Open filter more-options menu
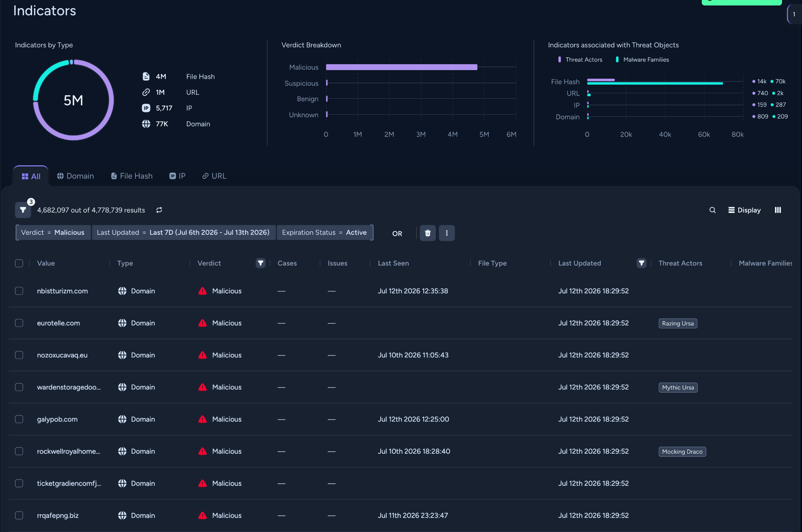Viewport: 802px width, 532px height. click(447, 233)
